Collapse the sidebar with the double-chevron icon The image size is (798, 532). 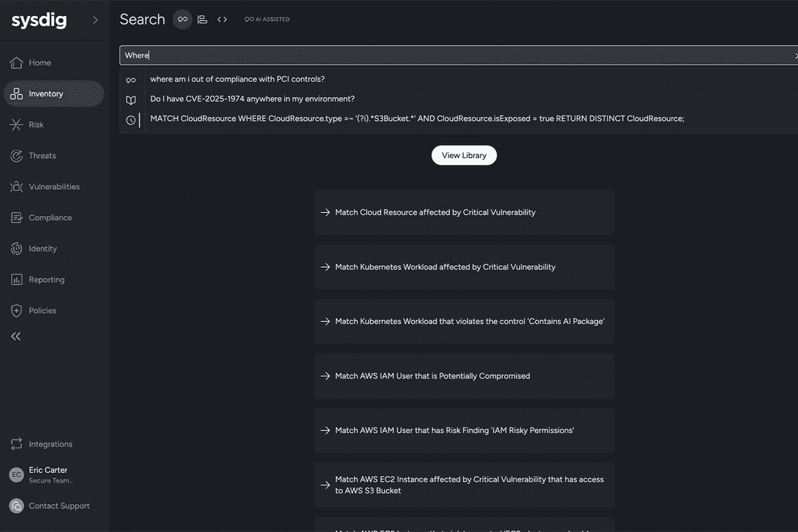point(16,336)
